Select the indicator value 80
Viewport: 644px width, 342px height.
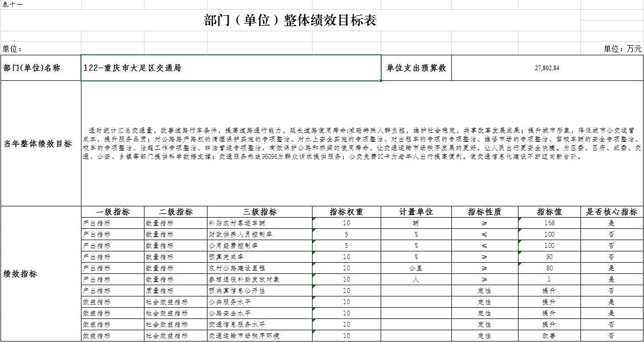(549, 268)
